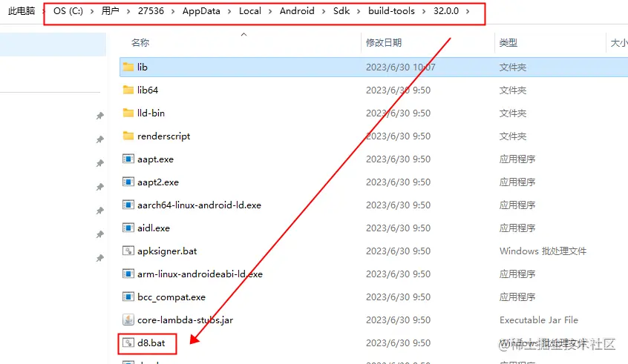Sort files by 名称 column header
Viewport: 628px width, 364px height.
(x=140, y=42)
